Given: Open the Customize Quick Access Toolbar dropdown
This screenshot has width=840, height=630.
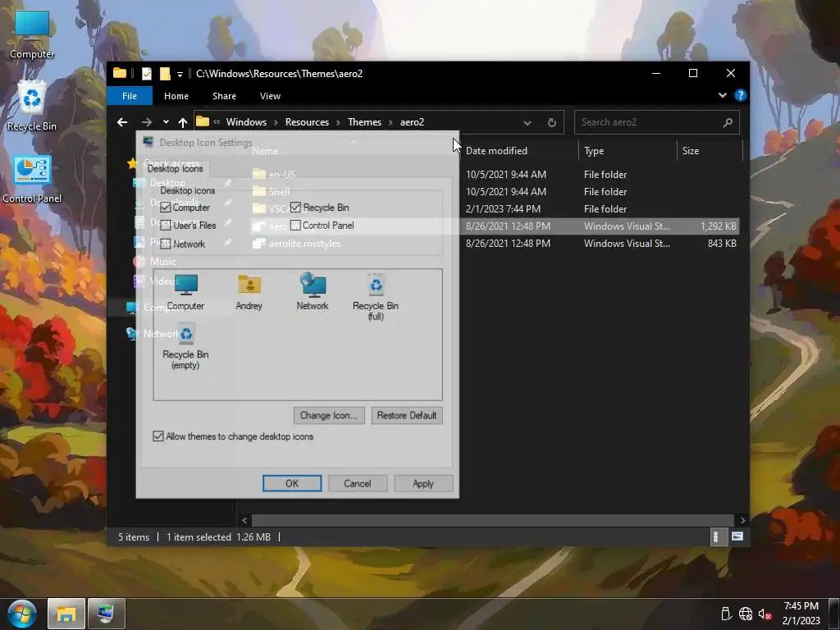Looking at the screenshot, I should point(180,75).
